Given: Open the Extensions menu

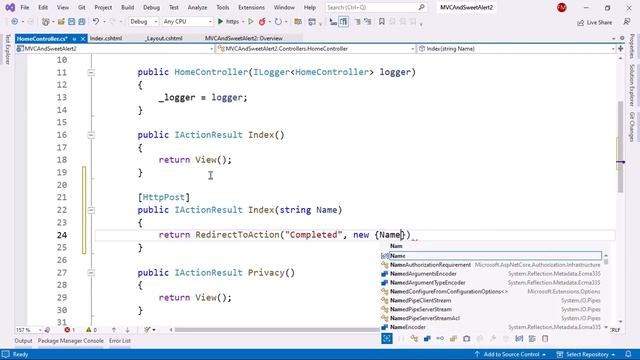Looking at the screenshot, I should [x=251, y=7].
